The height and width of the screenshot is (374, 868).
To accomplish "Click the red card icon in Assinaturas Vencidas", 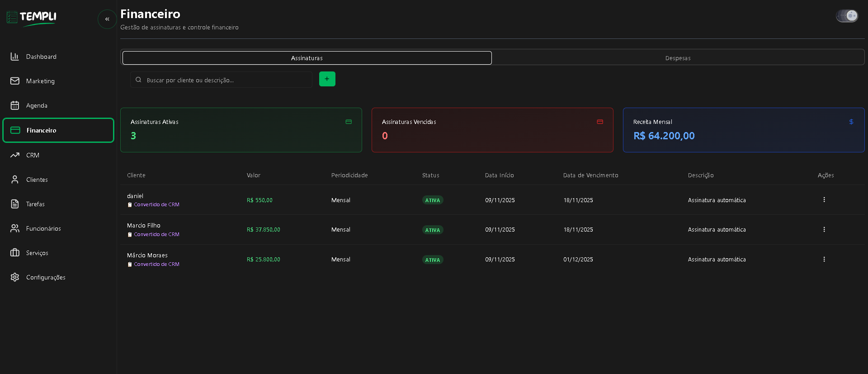I will pos(600,122).
